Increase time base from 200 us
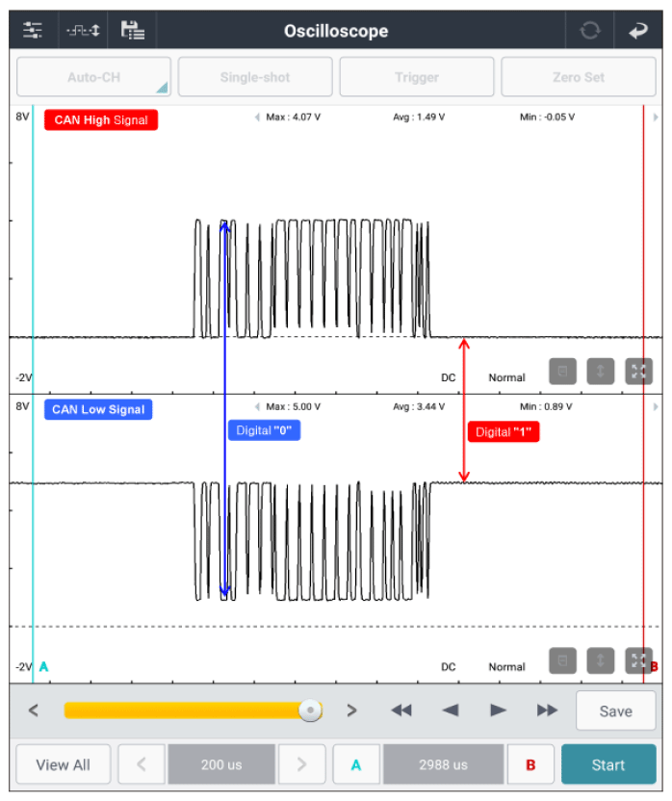The image size is (672, 801). (x=302, y=765)
